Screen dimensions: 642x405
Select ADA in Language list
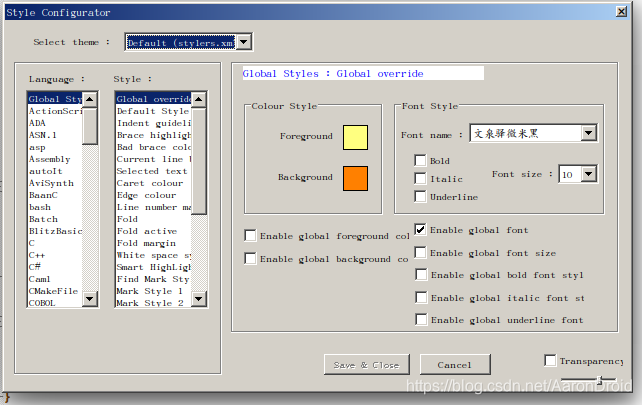coord(55,123)
